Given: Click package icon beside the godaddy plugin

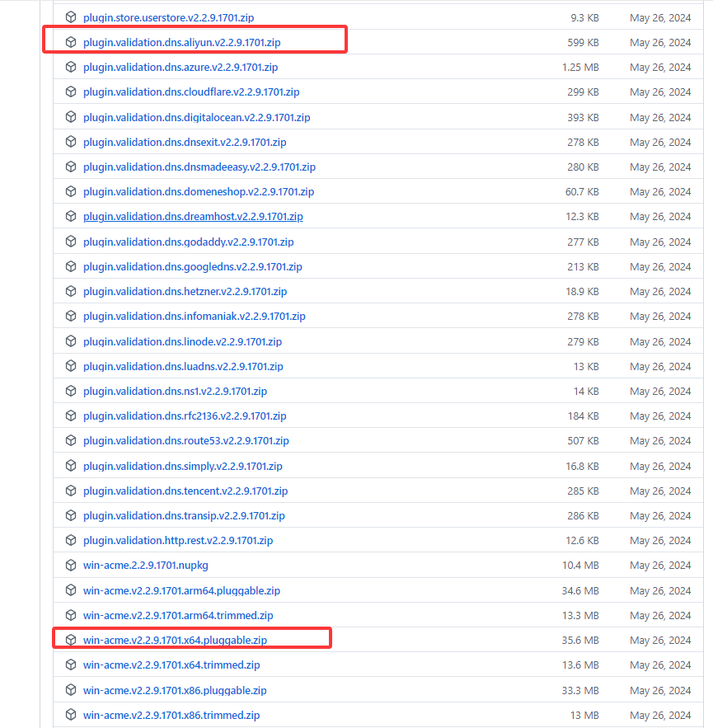Looking at the screenshot, I should coord(71,242).
